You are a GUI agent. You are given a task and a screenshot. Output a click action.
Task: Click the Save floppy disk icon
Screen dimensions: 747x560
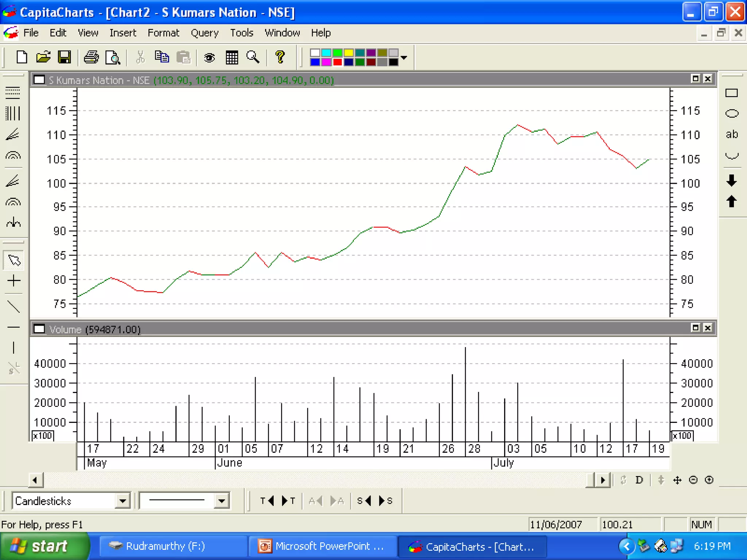(65, 57)
